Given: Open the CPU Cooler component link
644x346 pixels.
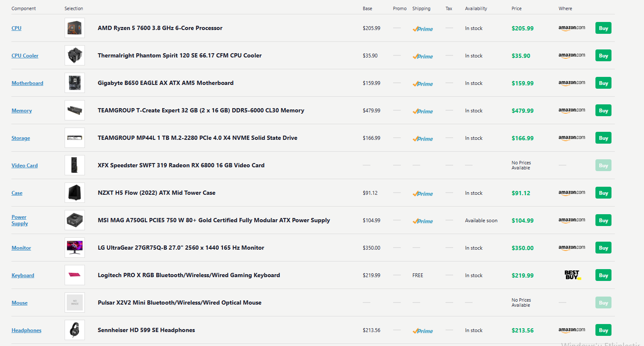Looking at the screenshot, I should [x=25, y=56].
